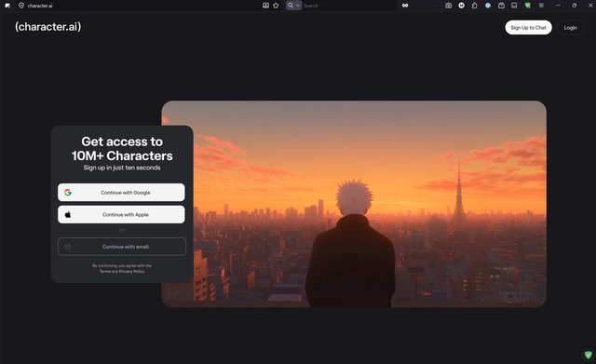Click the Login button
Screen dimensions: 596x364
pyautogui.click(x=570, y=27)
